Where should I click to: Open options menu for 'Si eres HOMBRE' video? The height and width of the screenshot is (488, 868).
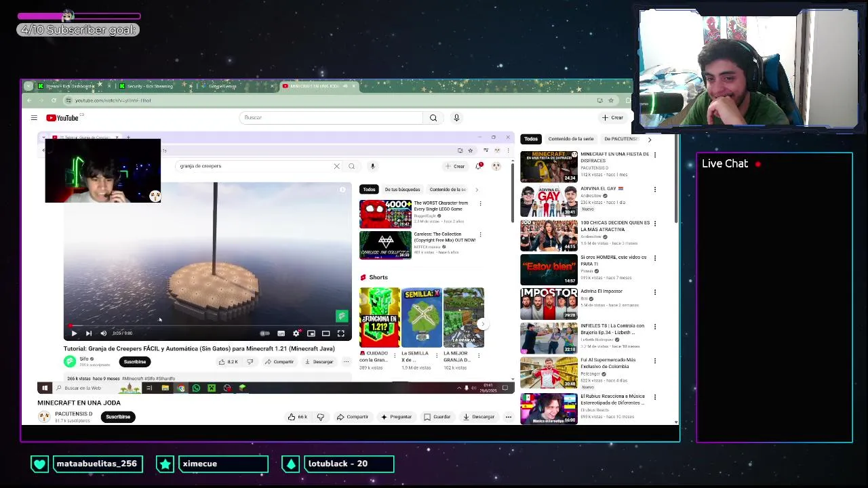(655, 258)
